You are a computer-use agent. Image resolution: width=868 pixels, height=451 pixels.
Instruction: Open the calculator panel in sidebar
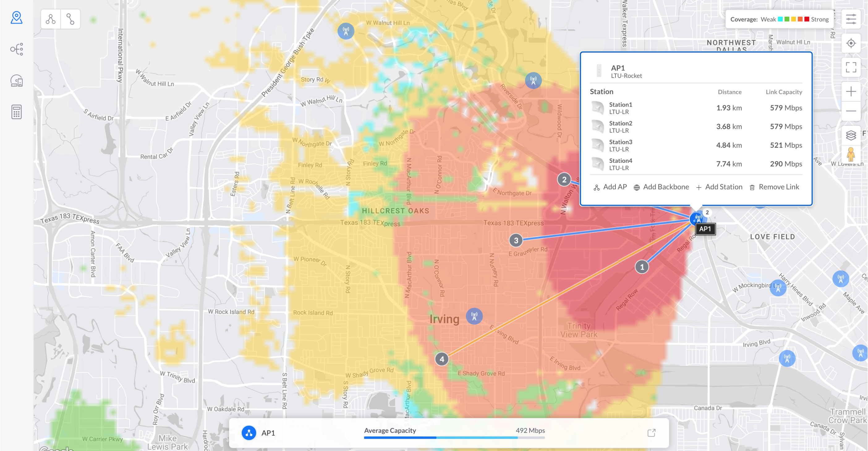[16, 112]
